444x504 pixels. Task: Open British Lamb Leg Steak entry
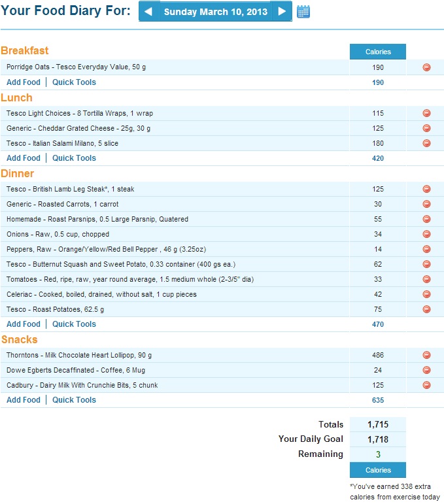71,189
